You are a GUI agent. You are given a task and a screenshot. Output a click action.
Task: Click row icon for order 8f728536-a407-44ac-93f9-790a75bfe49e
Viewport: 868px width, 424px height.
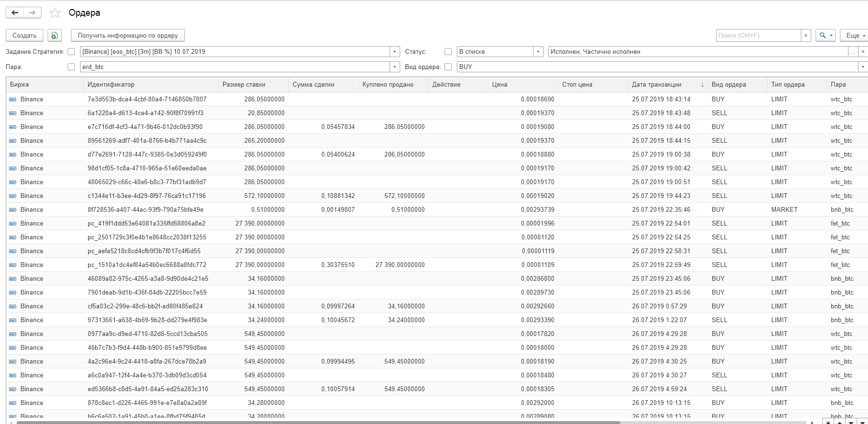(x=13, y=210)
